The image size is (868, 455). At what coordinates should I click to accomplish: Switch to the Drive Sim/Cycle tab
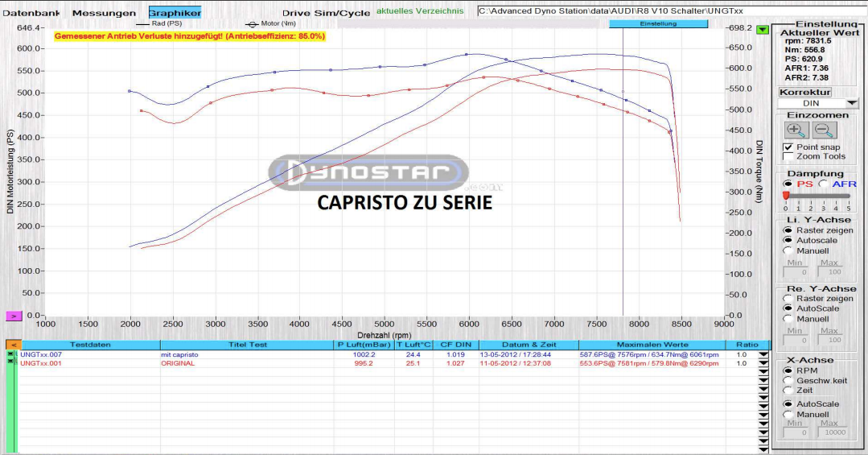(326, 13)
